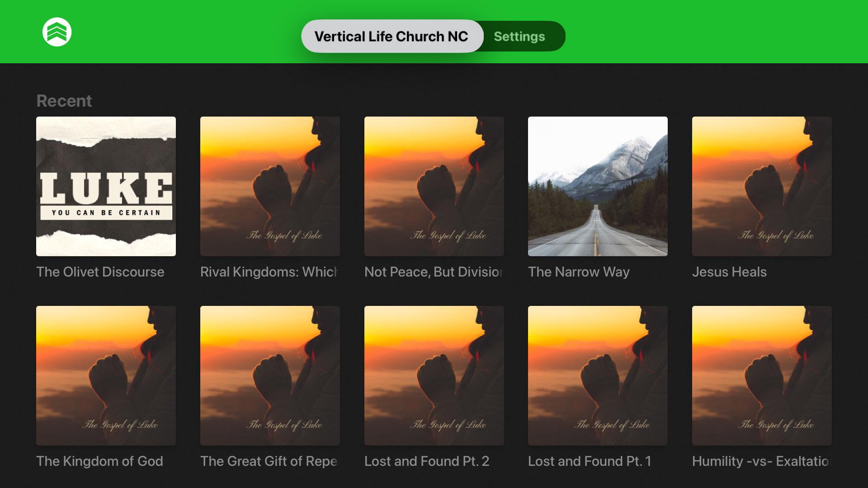The height and width of the screenshot is (488, 868).
Task: Select the Jesus Heals artwork
Action: coord(762,186)
